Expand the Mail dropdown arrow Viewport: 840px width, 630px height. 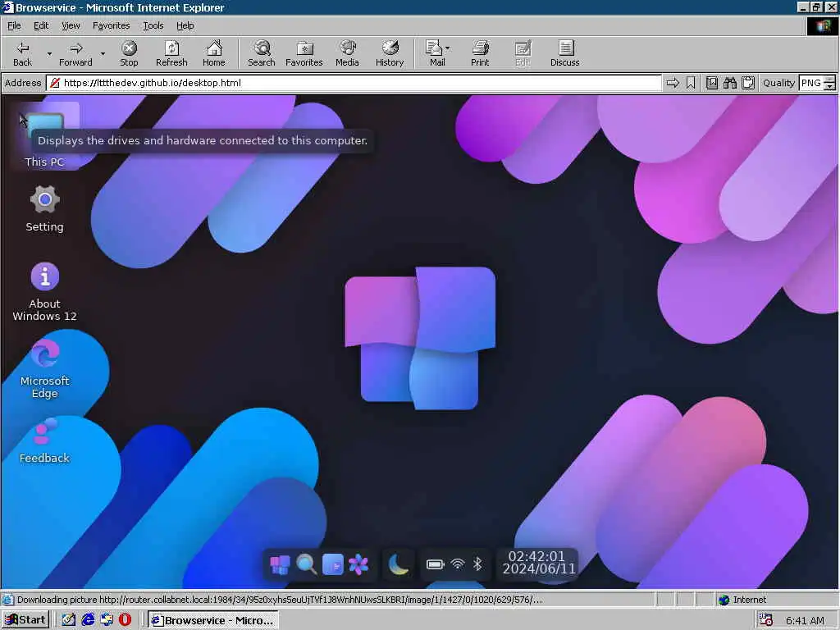[447, 48]
